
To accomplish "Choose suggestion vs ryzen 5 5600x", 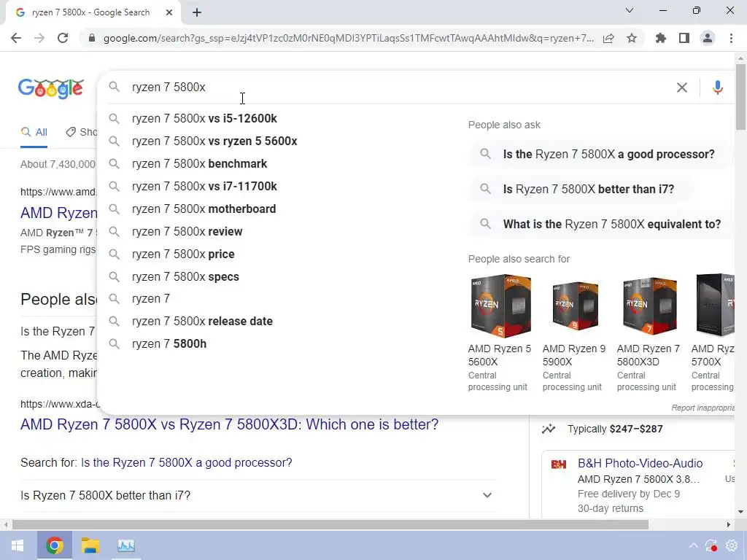I will click(214, 141).
